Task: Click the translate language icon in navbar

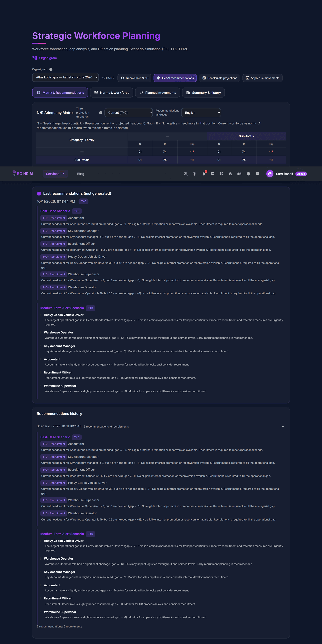Action: point(186,174)
